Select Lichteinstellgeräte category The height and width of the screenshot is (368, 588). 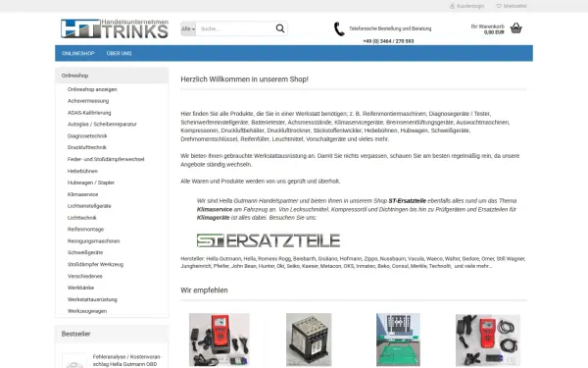point(89,206)
